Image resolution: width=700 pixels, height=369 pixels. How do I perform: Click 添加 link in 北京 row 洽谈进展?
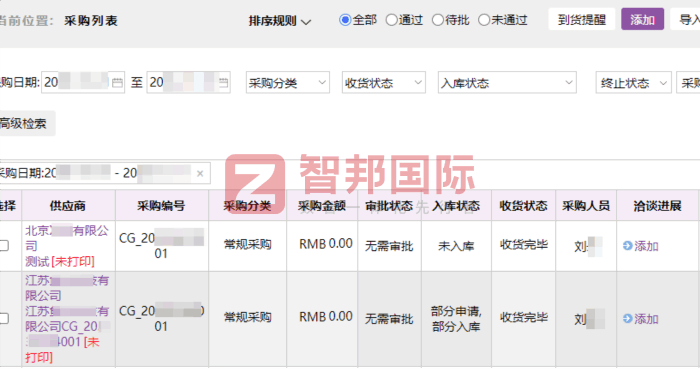tap(646, 246)
